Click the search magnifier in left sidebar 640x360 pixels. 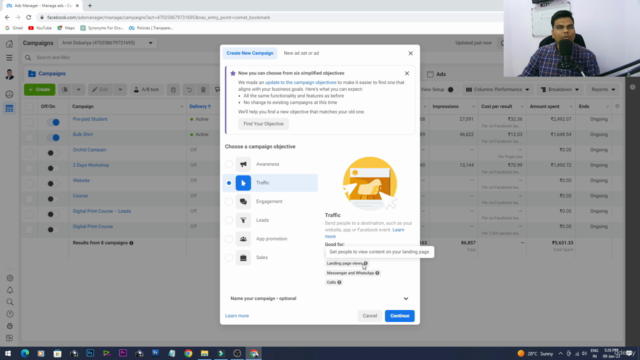[x=10, y=302]
